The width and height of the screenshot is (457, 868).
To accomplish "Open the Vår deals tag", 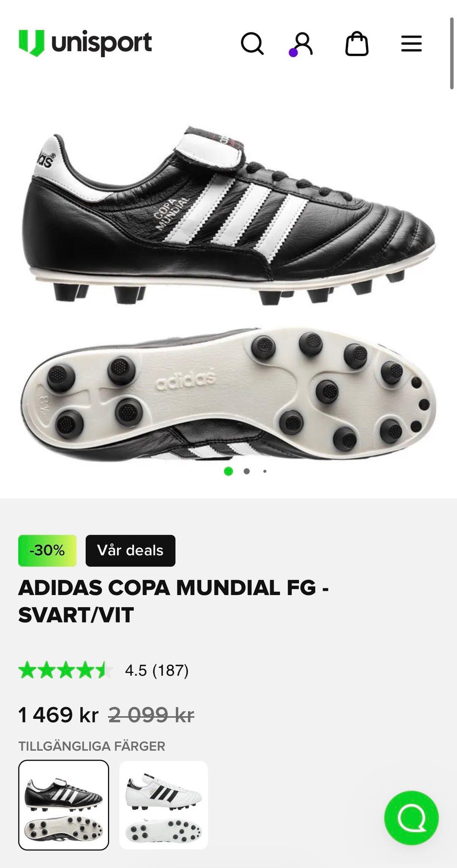I will tap(130, 550).
